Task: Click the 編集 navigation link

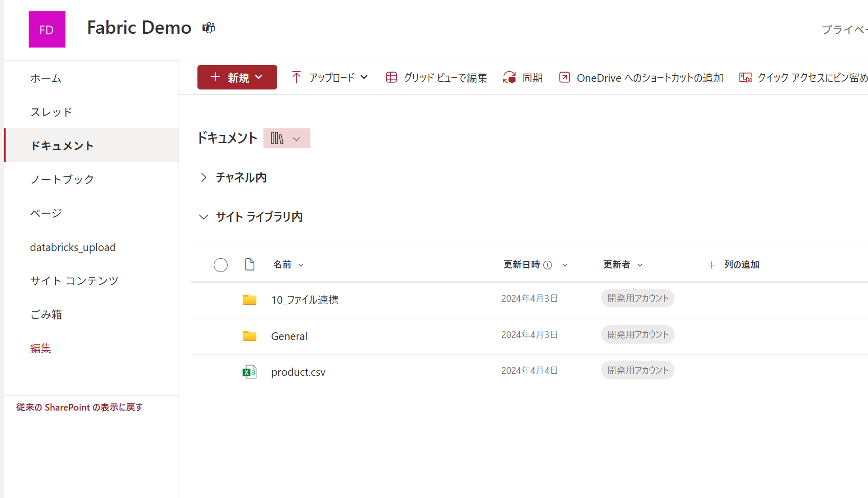Action: (40, 348)
